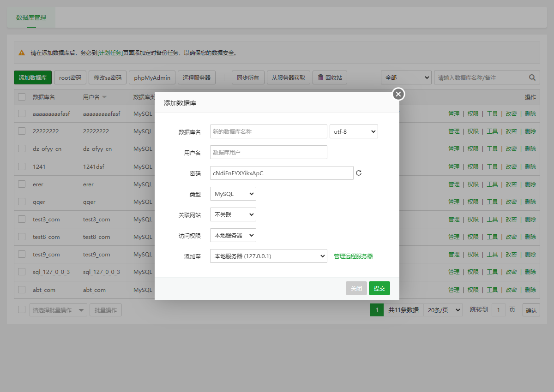Go to page 1 in pagination
Image resolution: width=554 pixels, height=392 pixels.
(x=377, y=310)
